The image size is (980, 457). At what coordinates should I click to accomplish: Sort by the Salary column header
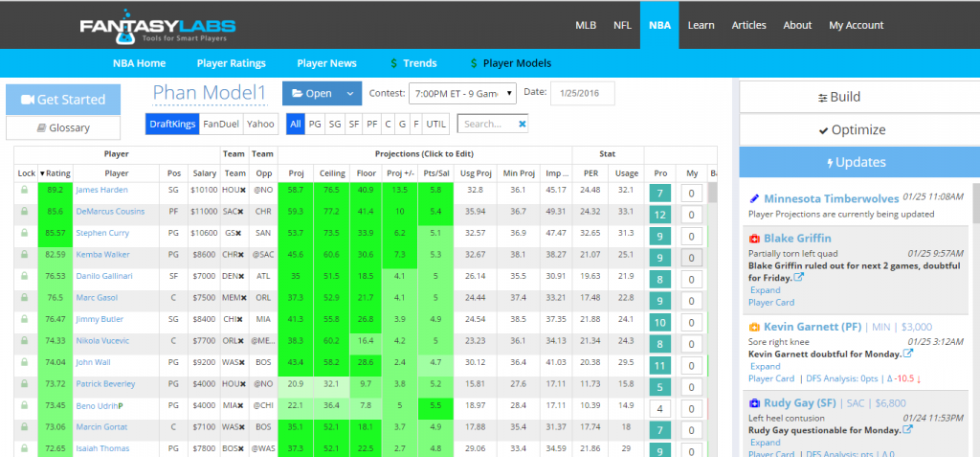(205, 173)
